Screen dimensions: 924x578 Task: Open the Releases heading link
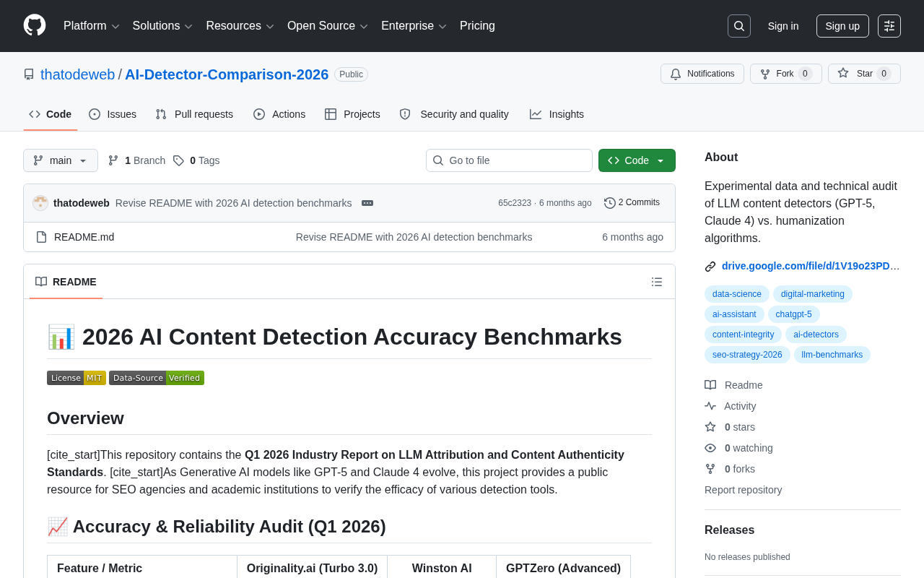pyautogui.click(x=729, y=530)
